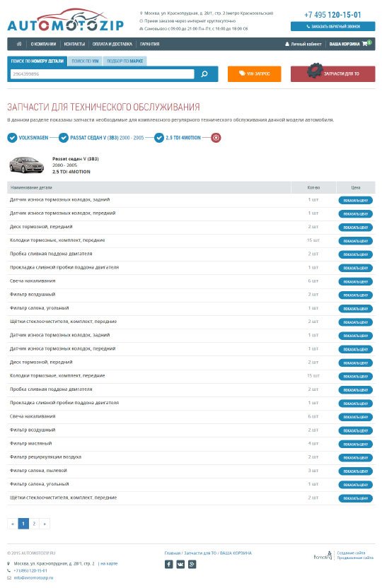Click the Volkswagen checkmark step icon

(x=12, y=138)
